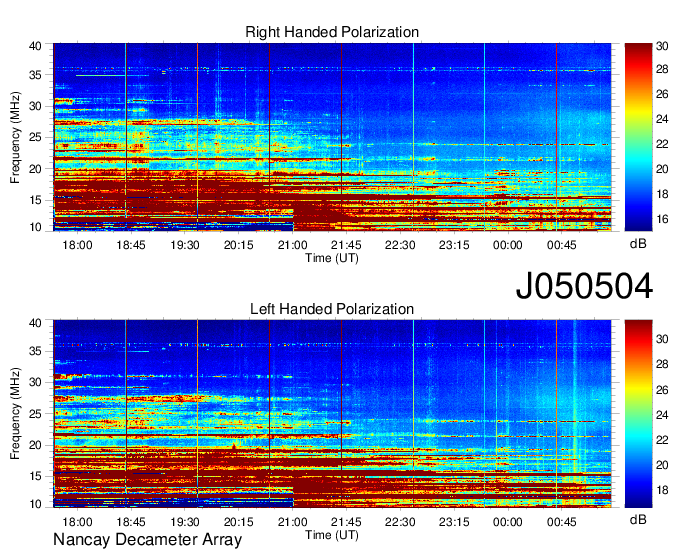Click the 28 value on the lower color scale
Image resolution: width=680 pixels, height=552 pixels.
[x=662, y=364]
